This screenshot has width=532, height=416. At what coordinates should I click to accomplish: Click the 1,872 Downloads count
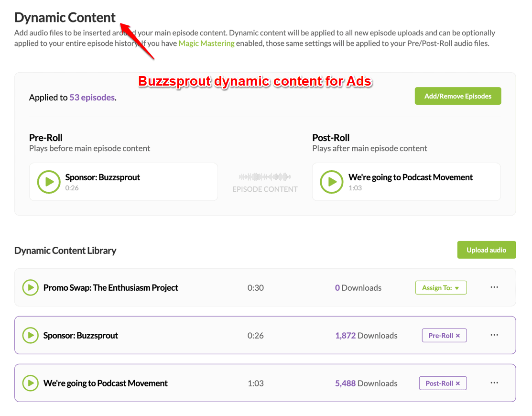coord(345,335)
